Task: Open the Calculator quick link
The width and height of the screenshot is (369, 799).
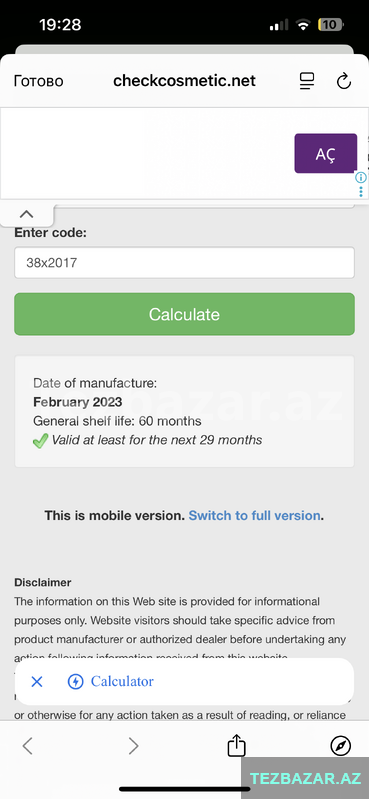Action: pos(122,681)
